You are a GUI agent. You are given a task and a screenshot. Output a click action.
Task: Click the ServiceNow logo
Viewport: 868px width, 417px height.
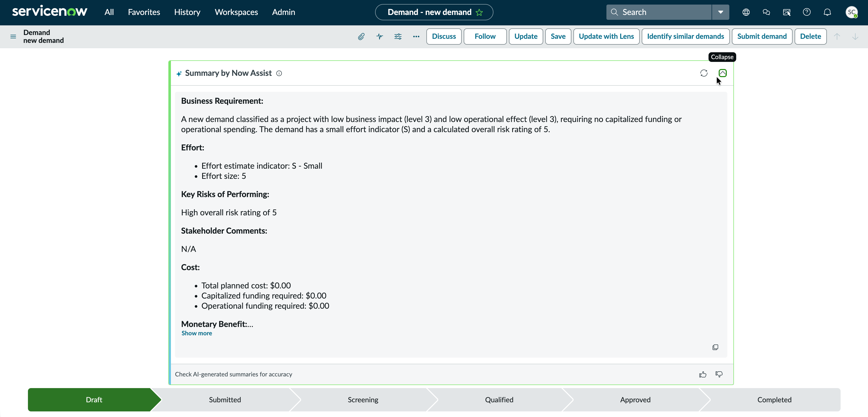point(50,12)
